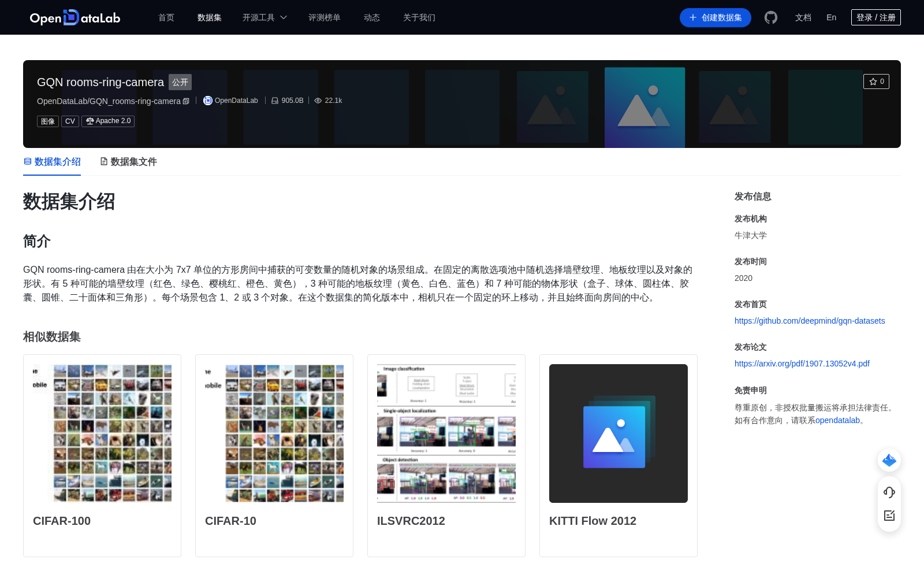This screenshot has height=578, width=924.
Task: Click the KITTI Flow 2012 title
Action: click(593, 521)
